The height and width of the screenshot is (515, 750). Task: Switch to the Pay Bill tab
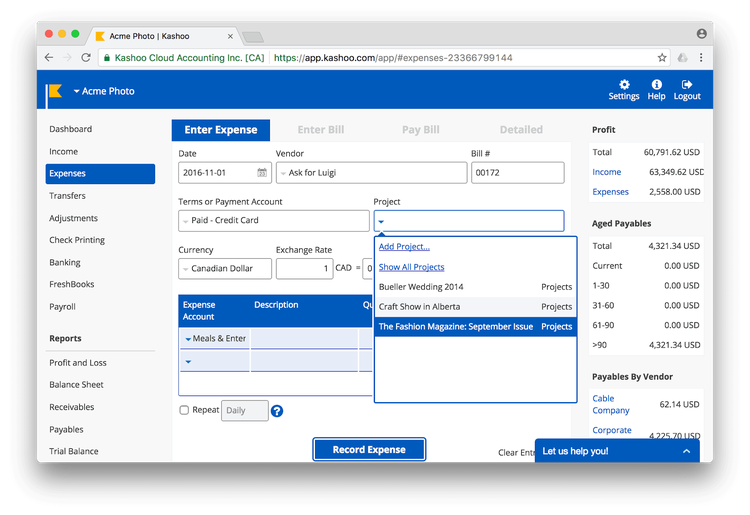[x=420, y=130]
